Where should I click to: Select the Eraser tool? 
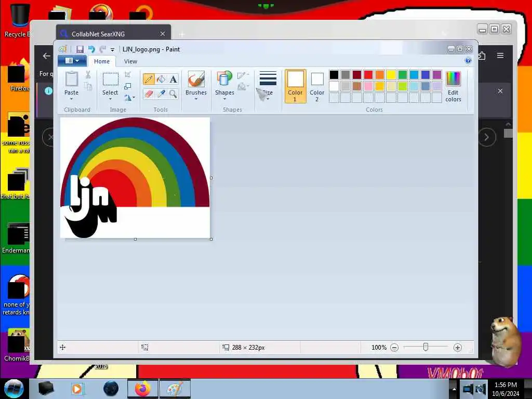[x=149, y=94]
